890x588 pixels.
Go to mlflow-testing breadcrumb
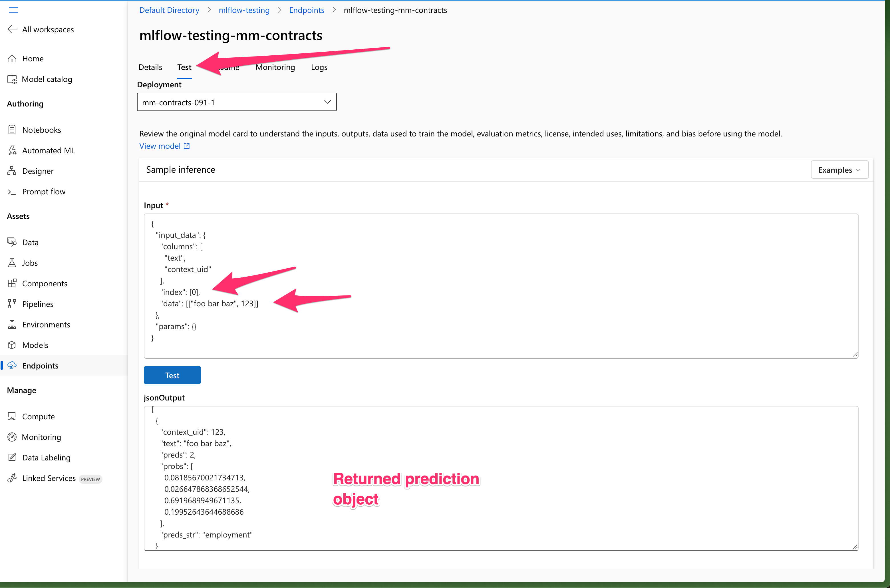244,10
